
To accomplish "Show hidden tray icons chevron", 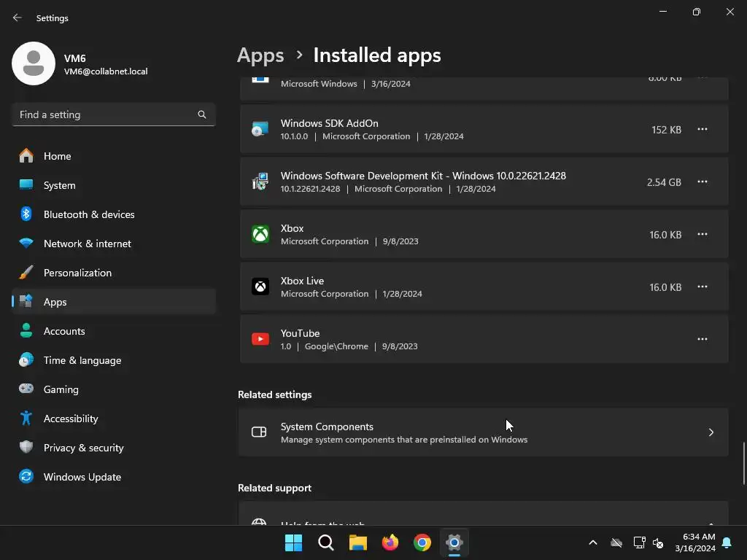I will click(x=593, y=542).
